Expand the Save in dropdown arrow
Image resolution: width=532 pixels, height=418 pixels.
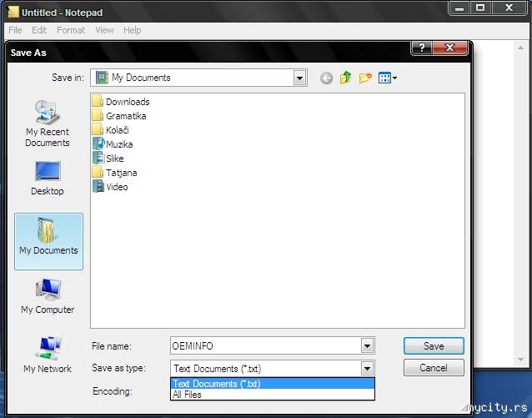pos(299,78)
